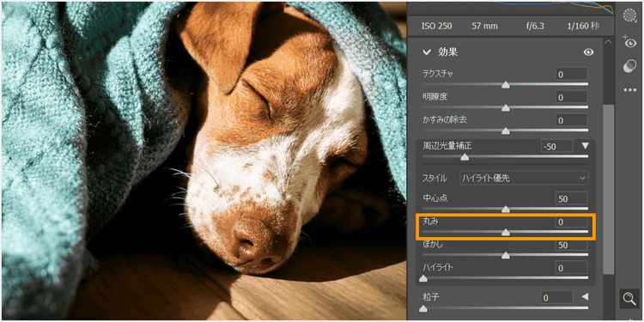Click the 周辺光量補正 value field showing -50
This screenshot has height=322, width=644.
[x=557, y=146]
